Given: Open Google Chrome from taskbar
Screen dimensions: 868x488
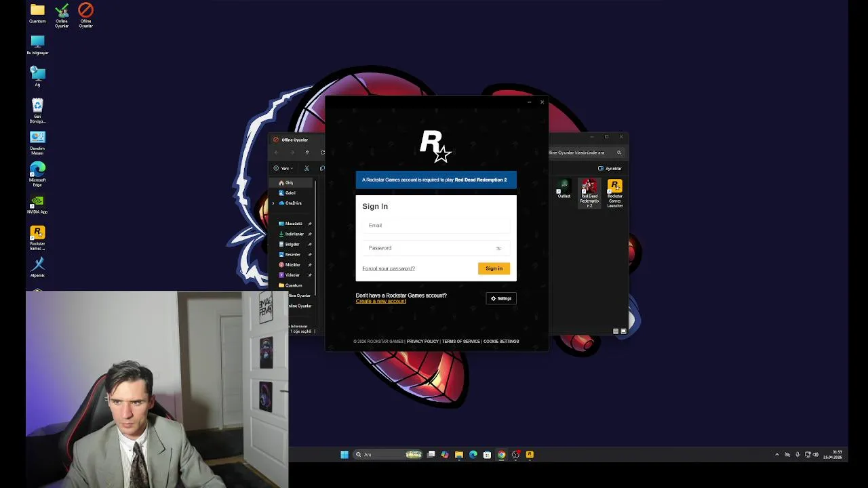Looking at the screenshot, I should (x=501, y=455).
